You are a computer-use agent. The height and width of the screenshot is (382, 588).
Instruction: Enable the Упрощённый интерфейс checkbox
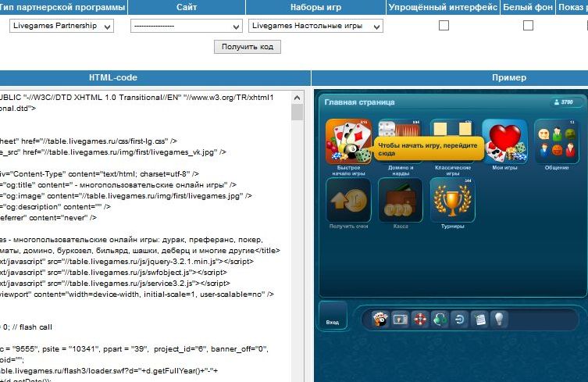(x=444, y=26)
